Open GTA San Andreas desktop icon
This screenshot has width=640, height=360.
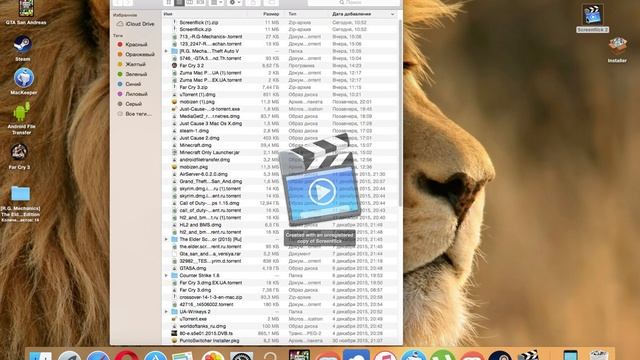pyautogui.click(x=26, y=12)
